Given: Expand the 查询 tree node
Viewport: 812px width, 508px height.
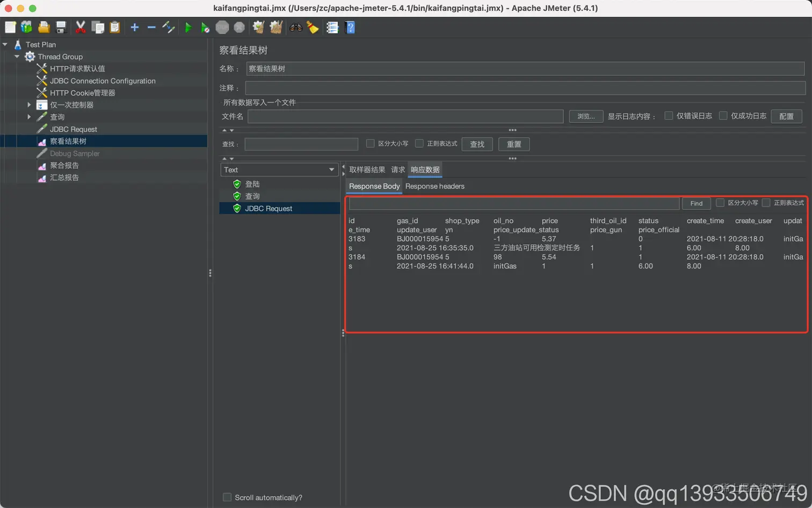Looking at the screenshot, I should [x=29, y=117].
